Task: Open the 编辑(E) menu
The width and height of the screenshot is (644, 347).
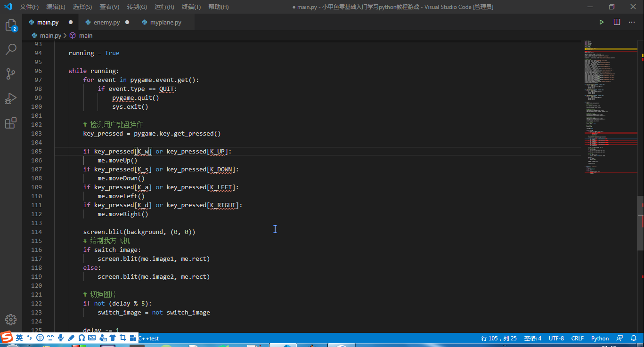Action: tap(56, 7)
